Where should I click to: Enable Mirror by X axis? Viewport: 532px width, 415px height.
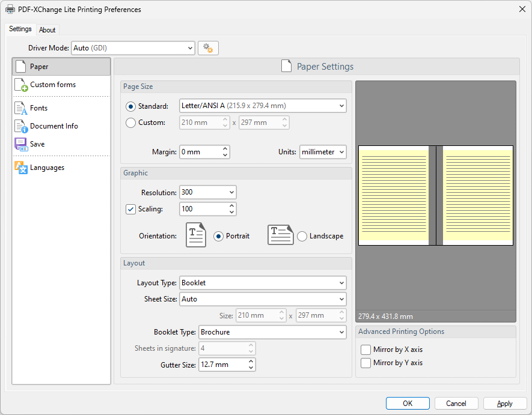(365, 350)
